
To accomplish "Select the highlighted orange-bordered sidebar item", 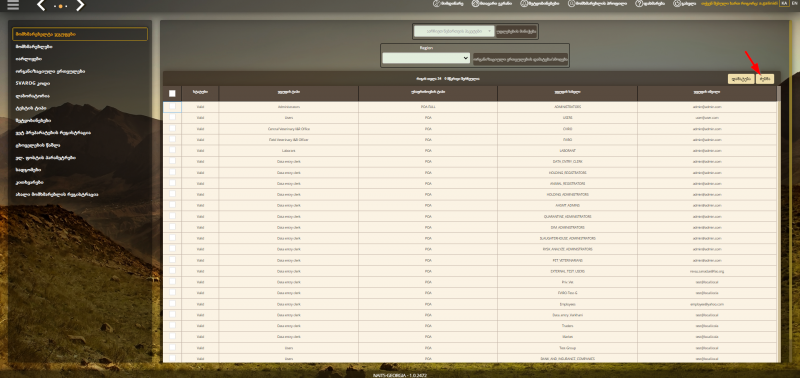I will [x=80, y=34].
